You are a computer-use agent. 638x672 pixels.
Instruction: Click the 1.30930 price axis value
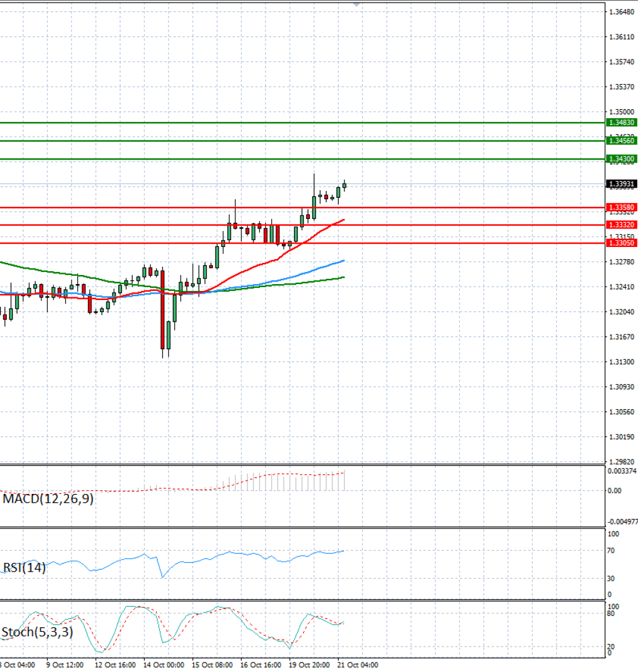(x=621, y=387)
